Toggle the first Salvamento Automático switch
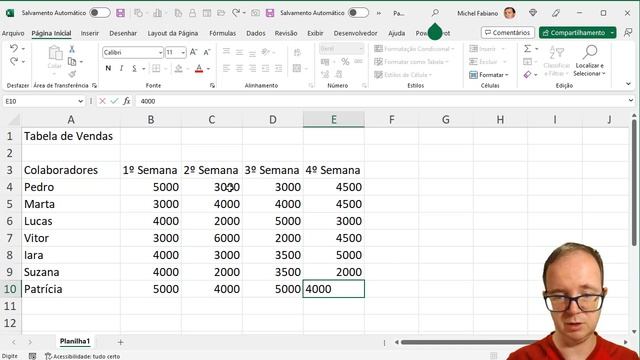The height and width of the screenshot is (360, 640). (100, 13)
